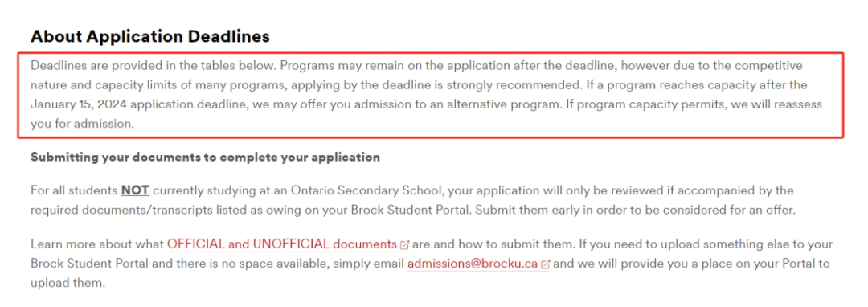Click the words Learn more about what
868x307 pixels.
pyautogui.click(x=97, y=244)
